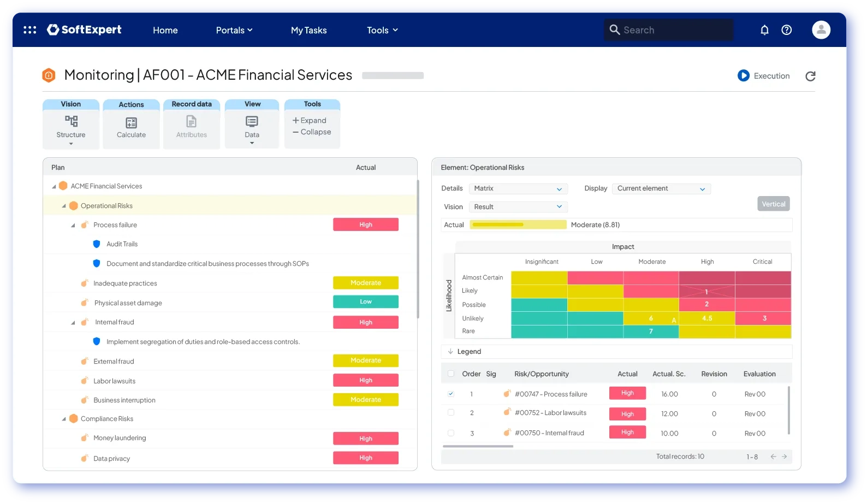This screenshot has width=867, height=504.
Task: Go to My Tasks
Action: pyautogui.click(x=309, y=30)
